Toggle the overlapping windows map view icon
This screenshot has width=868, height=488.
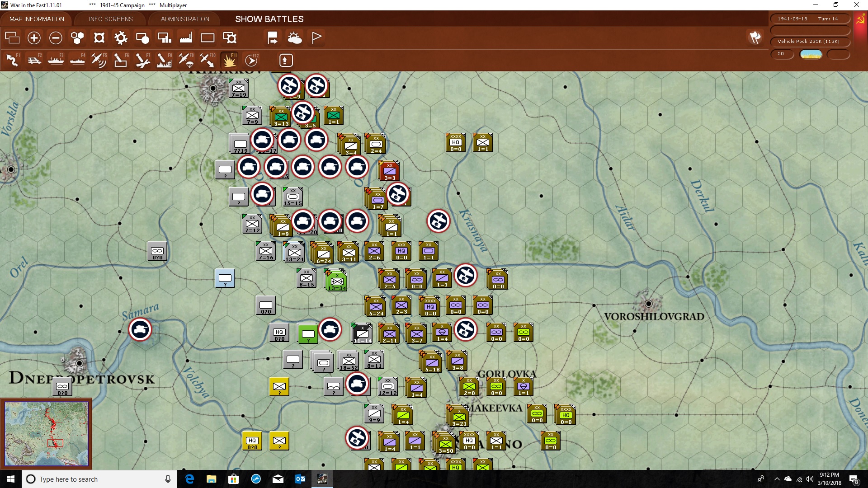(x=12, y=38)
